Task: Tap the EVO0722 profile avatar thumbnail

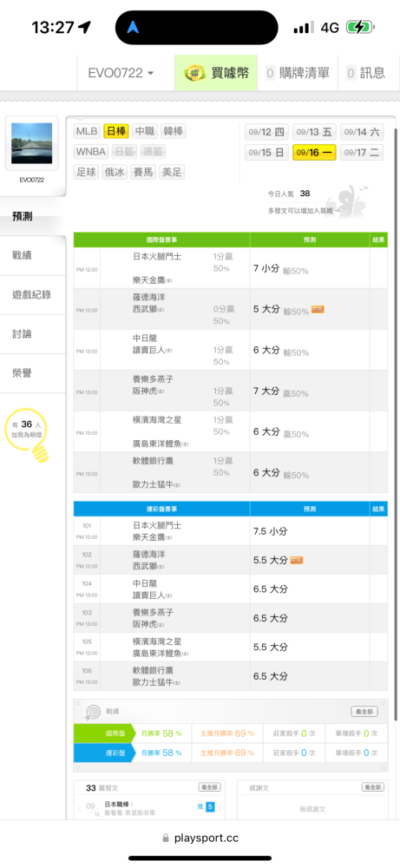Action: (x=31, y=143)
